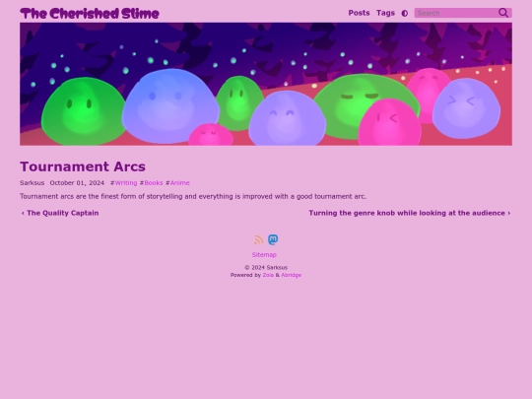
Task: Open the RSS feed icon
Action: [258, 239]
